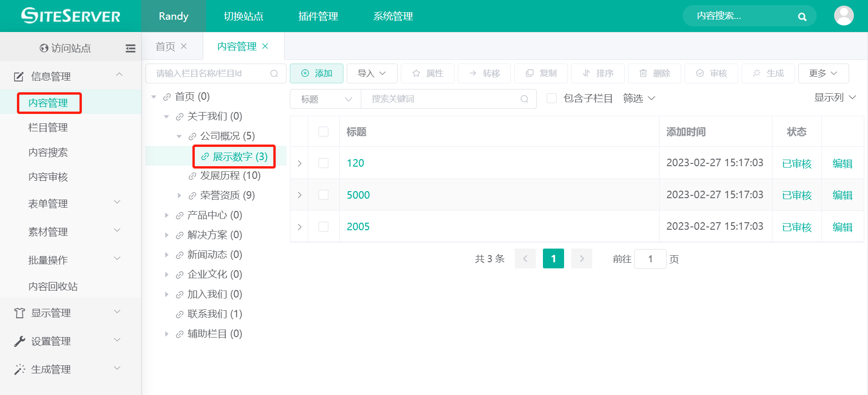Open the 导入 dropdown
868x395 pixels.
372,73
